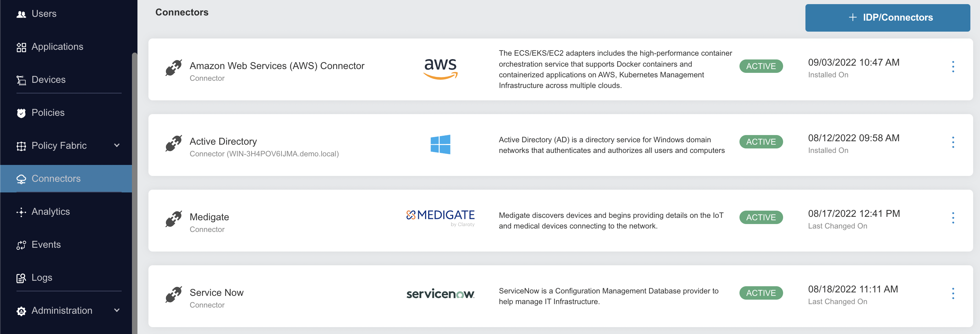
Task: Click the plug icon beside Medigate
Action: 174,220
